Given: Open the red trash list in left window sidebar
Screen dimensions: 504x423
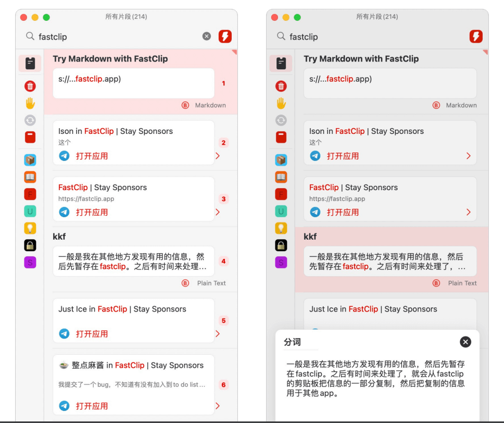Looking at the screenshot, I should point(30,86).
